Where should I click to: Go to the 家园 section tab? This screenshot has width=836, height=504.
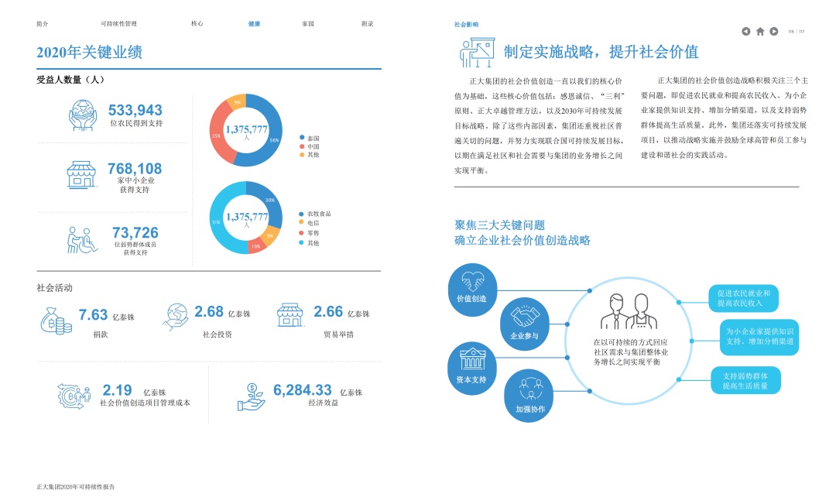[x=308, y=24]
